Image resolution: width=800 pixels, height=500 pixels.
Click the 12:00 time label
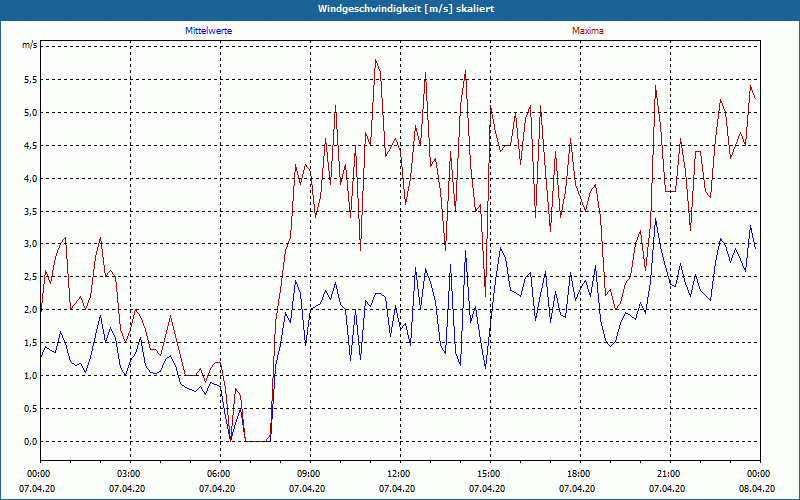(x=397, y=474)
